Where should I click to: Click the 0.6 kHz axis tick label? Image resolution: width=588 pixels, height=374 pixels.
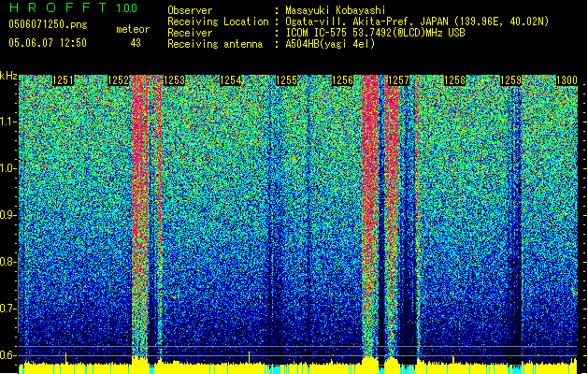tap(7, 355)
